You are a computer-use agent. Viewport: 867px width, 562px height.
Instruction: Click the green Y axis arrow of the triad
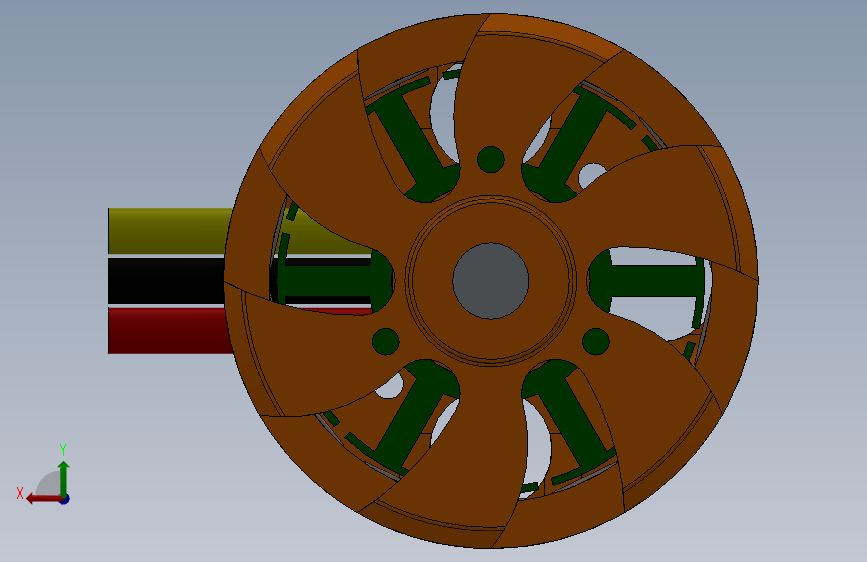[64, 477]
